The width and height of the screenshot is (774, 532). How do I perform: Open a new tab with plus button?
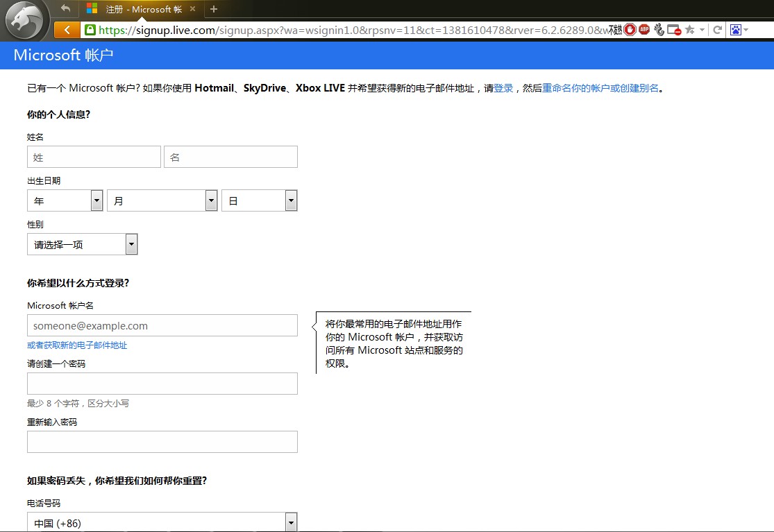tap(214, 9)
